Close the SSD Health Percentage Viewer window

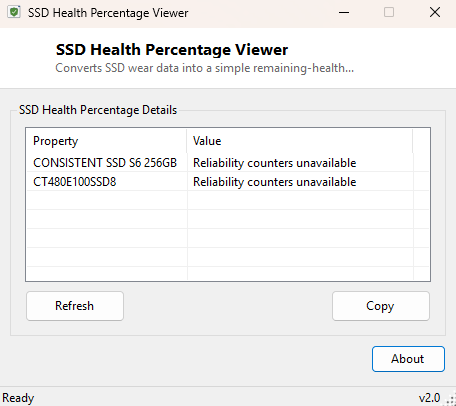pyautogui.click(x=435, y=13)
